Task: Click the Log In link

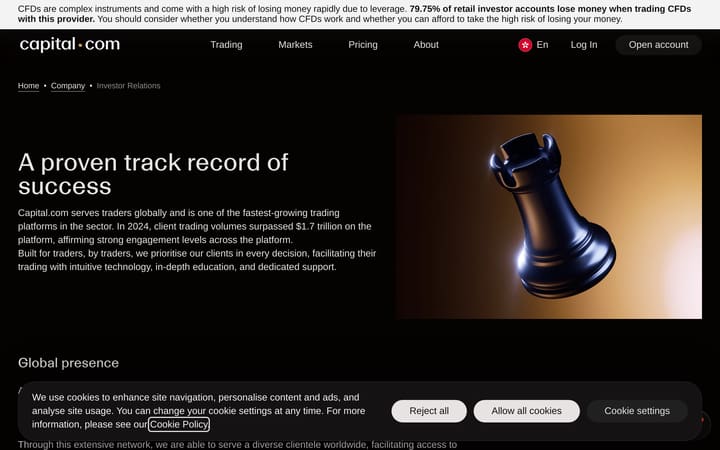Action: tap(584, 45)
